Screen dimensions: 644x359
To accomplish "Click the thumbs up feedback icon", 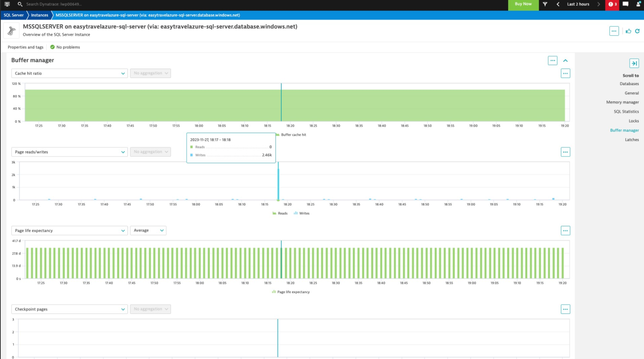I will click(x=628, y=31).
